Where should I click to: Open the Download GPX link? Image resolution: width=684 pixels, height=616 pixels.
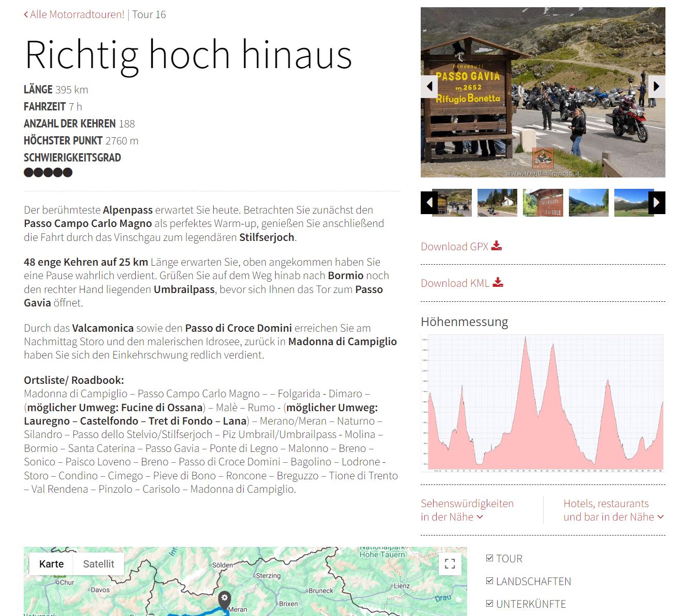[454, 247]
